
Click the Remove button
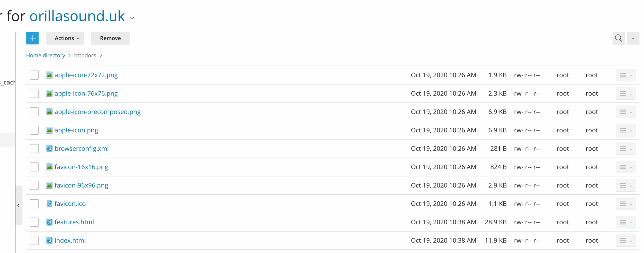(x=110, y=38)
